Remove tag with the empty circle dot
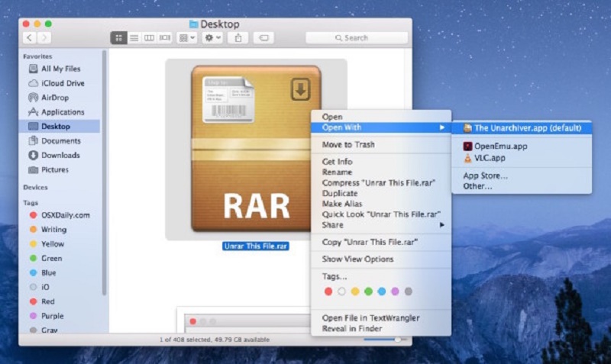Screen dimensions: 611x364 tap(341, 292)
